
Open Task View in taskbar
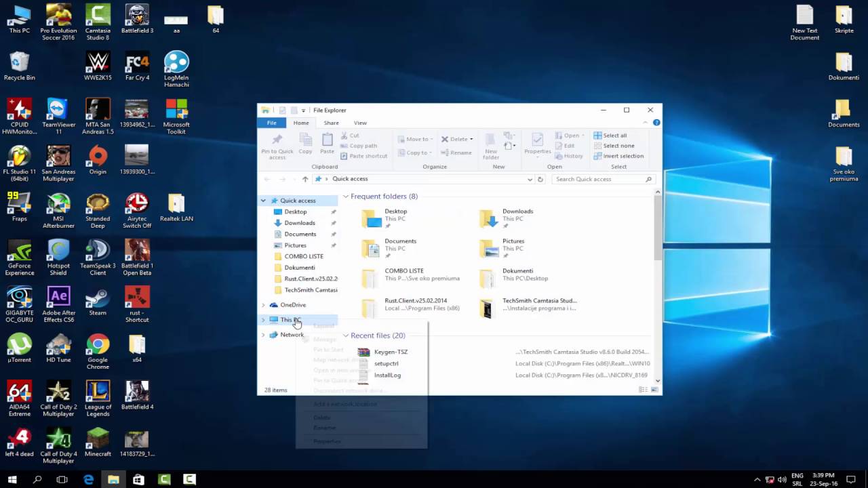click(62, 479)
